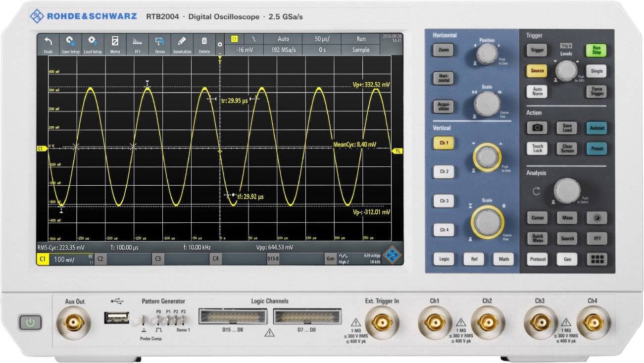Launch FFT from the screen toolbar
644x363 pixels.
click(x=137, y=42)
